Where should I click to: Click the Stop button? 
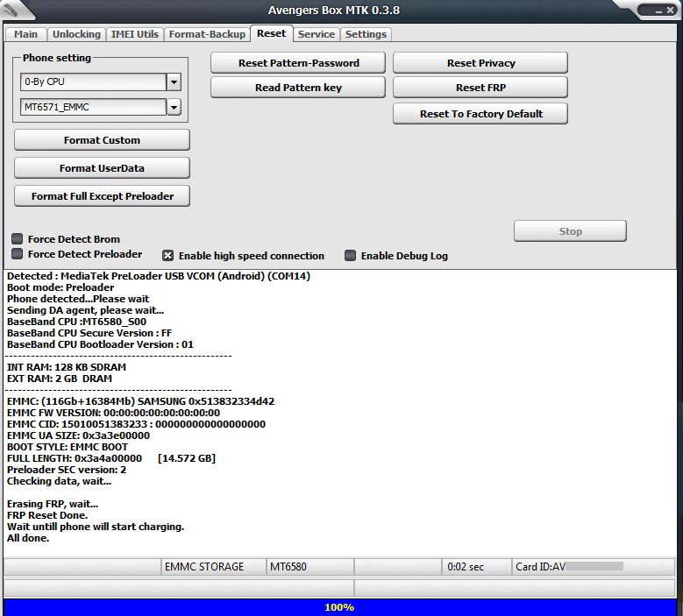570,231
